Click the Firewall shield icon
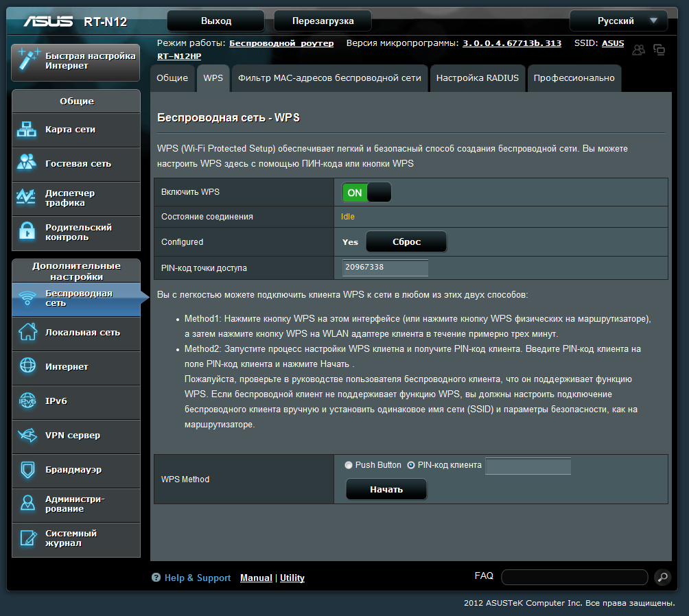Screen dimensions: 689x616 27,469
